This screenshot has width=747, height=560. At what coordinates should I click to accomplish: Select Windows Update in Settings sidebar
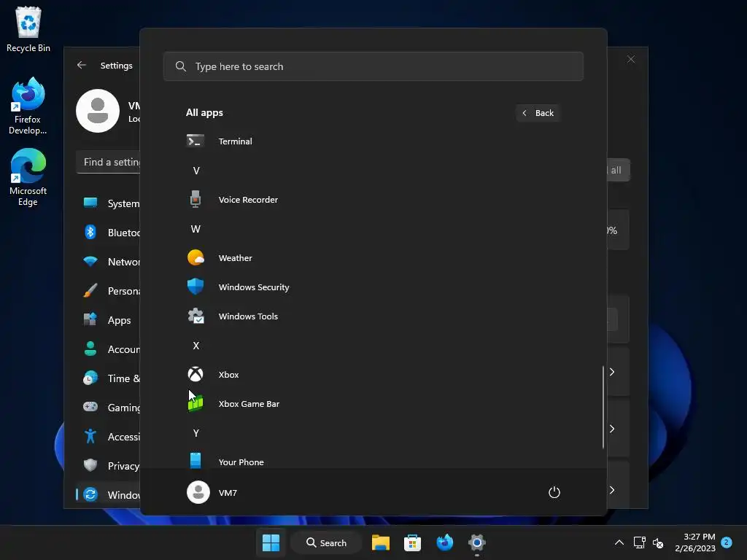pyautogui.click(x=108, y=495)
